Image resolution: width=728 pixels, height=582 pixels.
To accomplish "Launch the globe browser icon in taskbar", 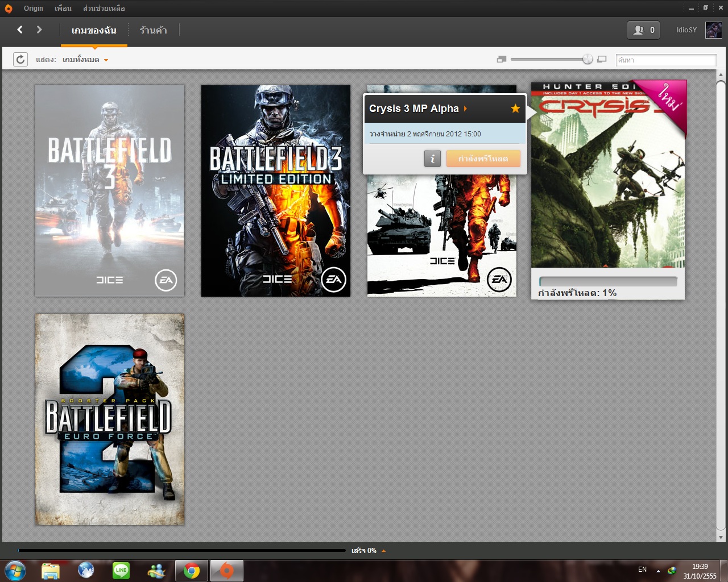I will (86, 571).
